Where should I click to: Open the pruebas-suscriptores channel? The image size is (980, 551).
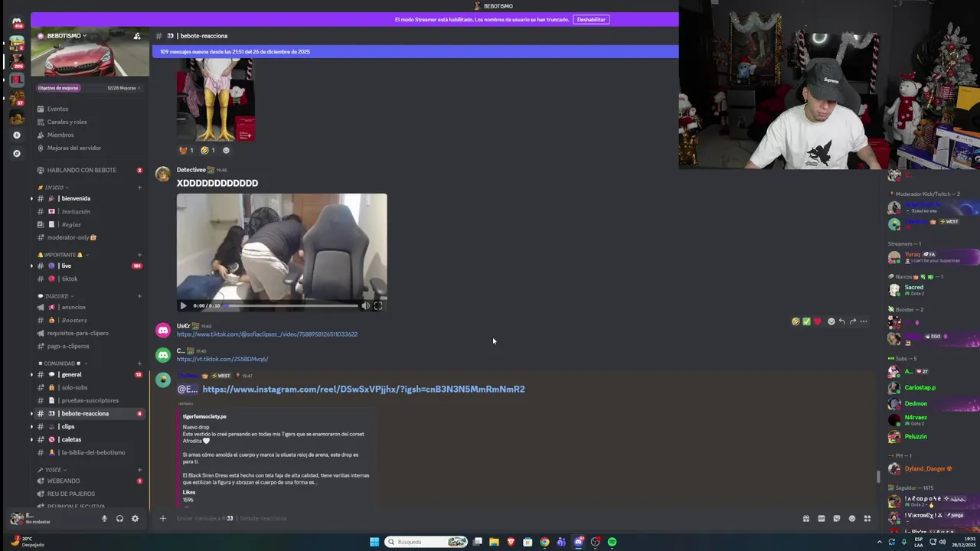coord(90,400)
